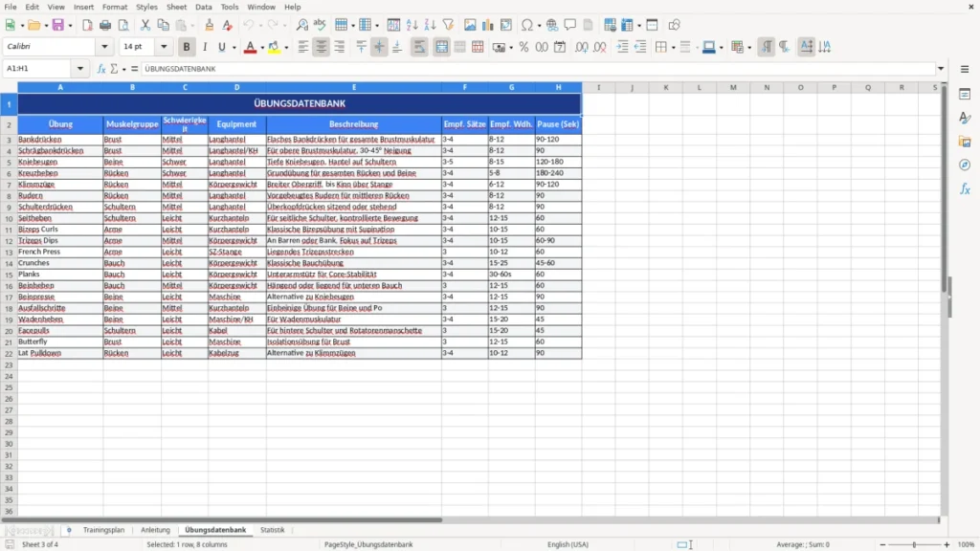Image resolution: width=980 pixels, height=551 pixels.
Task: Click the Find and Replace icon
Action: click(x=301, y=25)
